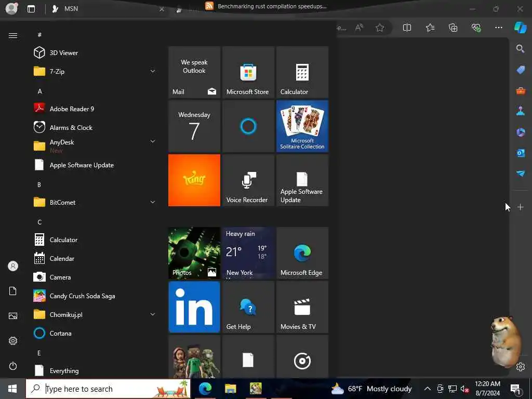Toggle Edge split screen
532x399 pixels.
coord(407,28)
